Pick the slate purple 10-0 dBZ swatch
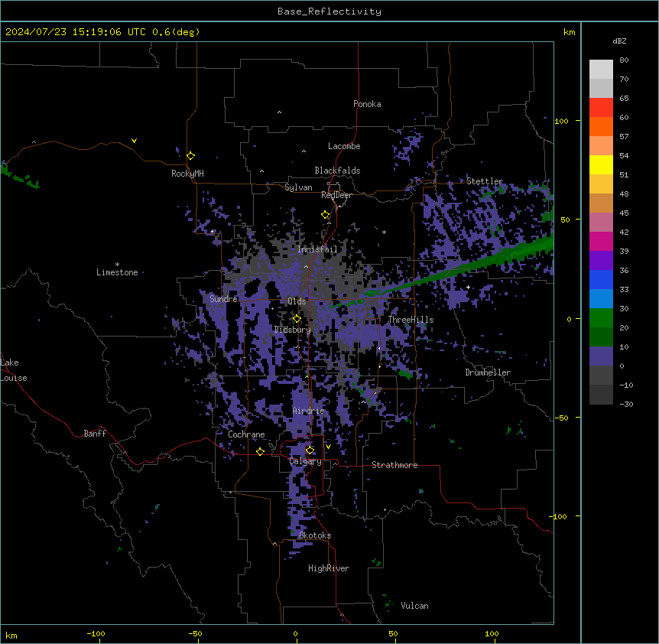The image size is (659, 644). 601,356
